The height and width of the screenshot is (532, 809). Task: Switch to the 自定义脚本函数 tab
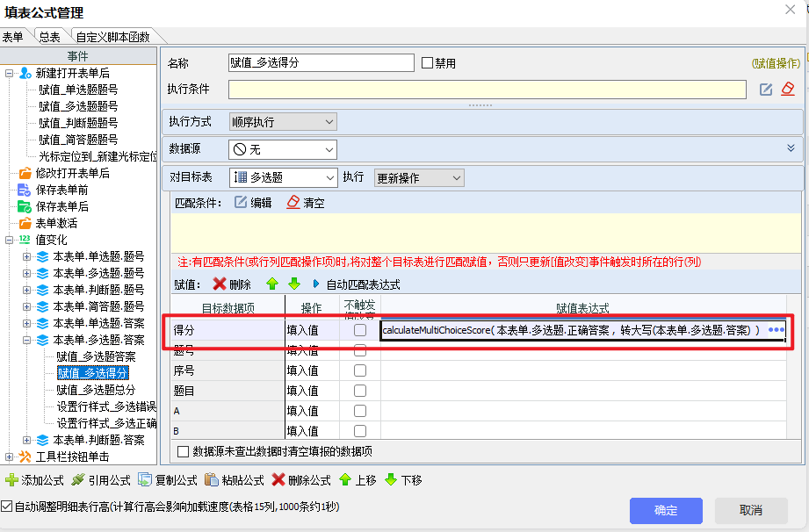[113, 37]
